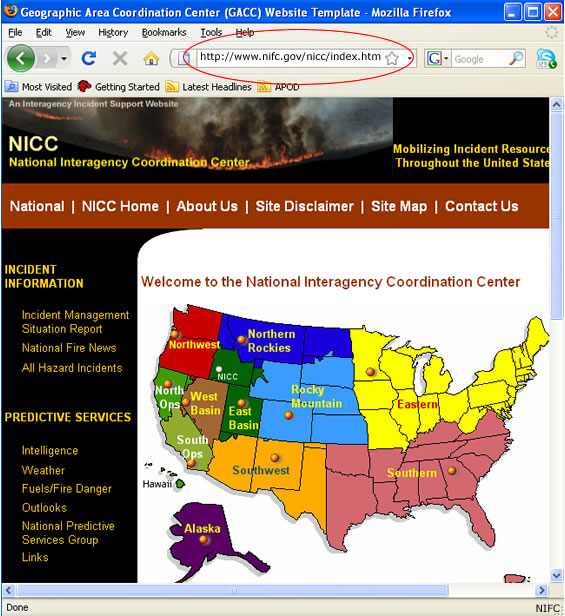Open the Skype toolbar icon
Image resolution: width=565 pixels, height=616 pixels.
click(x=546, y=59)
